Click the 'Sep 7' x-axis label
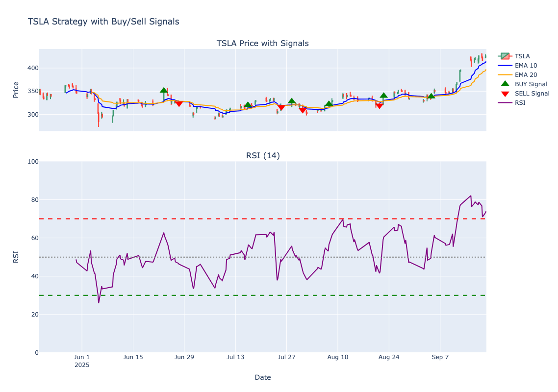 coord(440,357)
